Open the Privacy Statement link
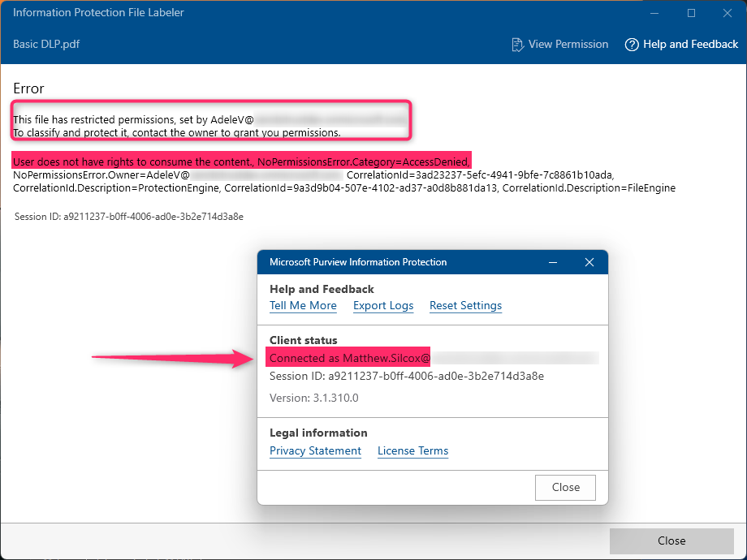The image size is (747, 560). pos(315,451)
